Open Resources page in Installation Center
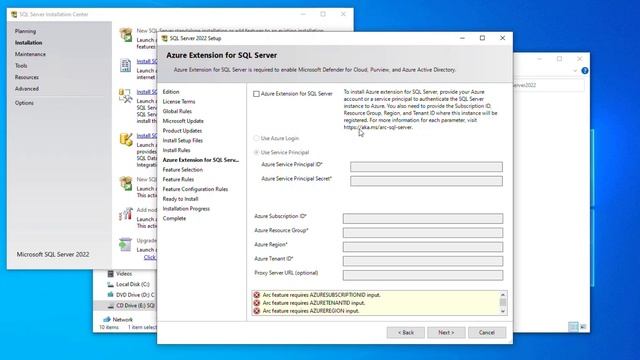This screenshot has width=640, height=360. point(27,77)
